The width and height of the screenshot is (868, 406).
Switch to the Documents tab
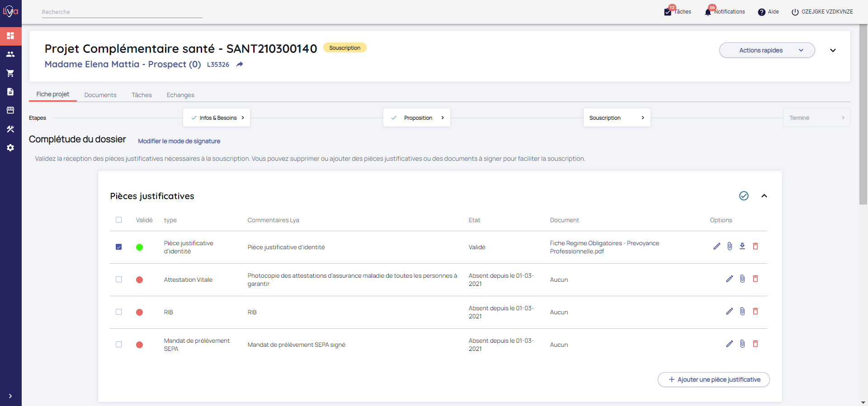pos(100,95)
